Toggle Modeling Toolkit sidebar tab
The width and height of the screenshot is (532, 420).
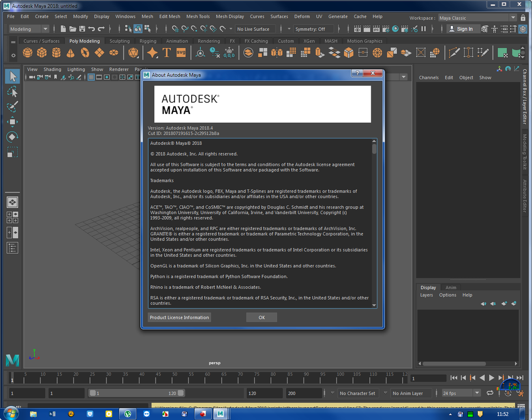pos(525,152)
